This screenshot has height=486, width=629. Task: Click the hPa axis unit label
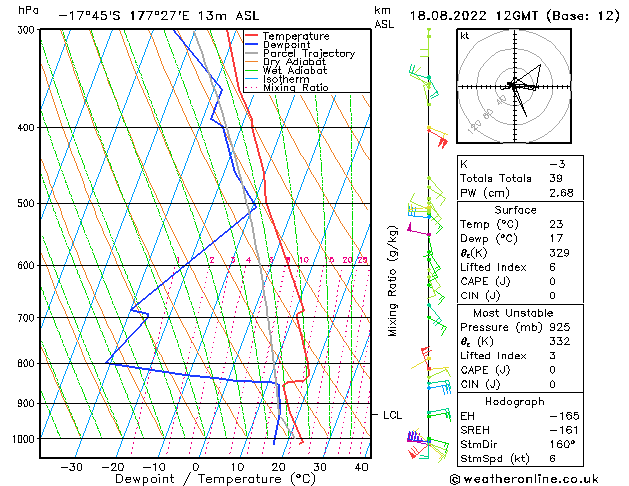pos(28,10)
